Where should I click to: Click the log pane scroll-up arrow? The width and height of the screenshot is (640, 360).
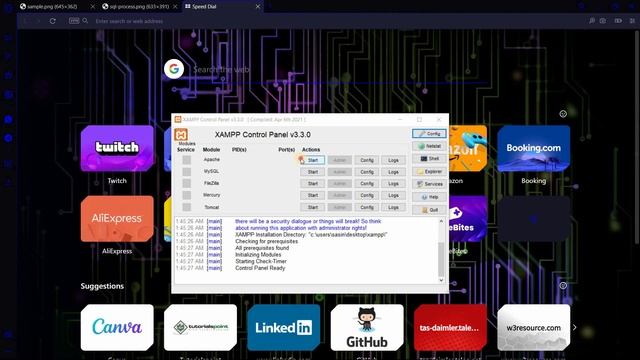[441, 221]
